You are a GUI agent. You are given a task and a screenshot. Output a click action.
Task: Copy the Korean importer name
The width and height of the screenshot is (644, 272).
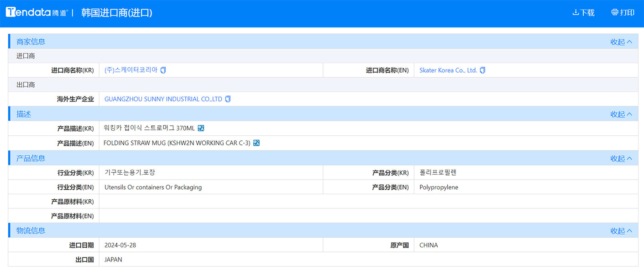point(163,70)
